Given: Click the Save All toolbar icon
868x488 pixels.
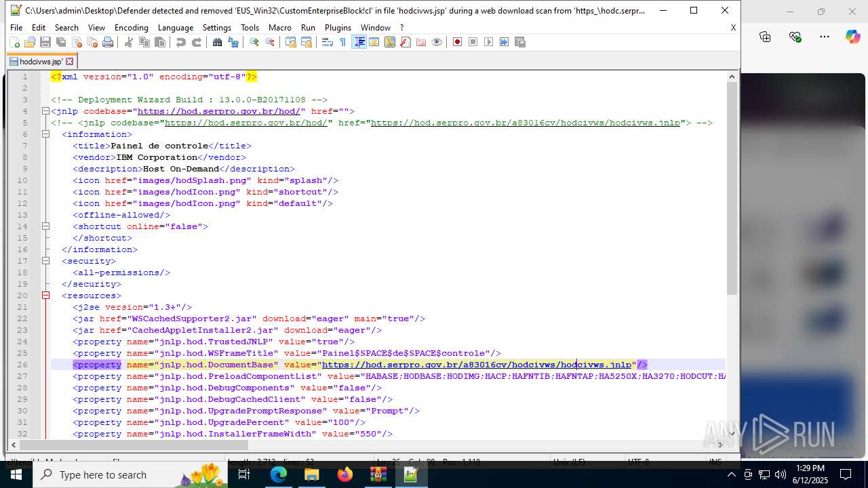Looking at the screenshot, I should [61, 42].
